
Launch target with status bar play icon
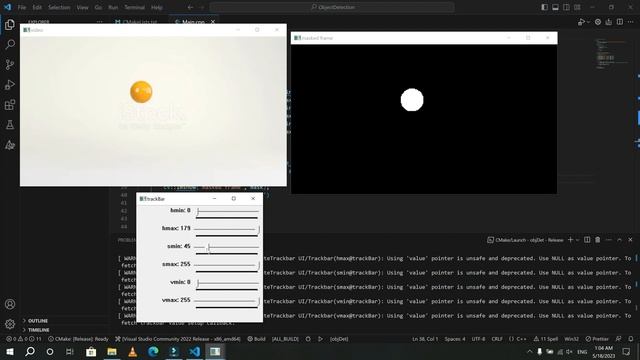click(320, 339)
